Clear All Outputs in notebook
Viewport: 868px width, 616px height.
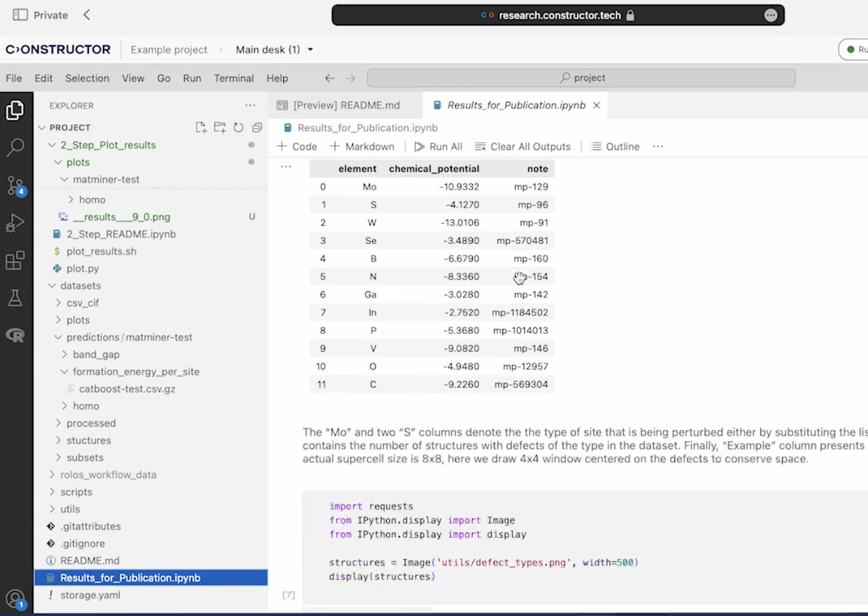coord(523,147)
